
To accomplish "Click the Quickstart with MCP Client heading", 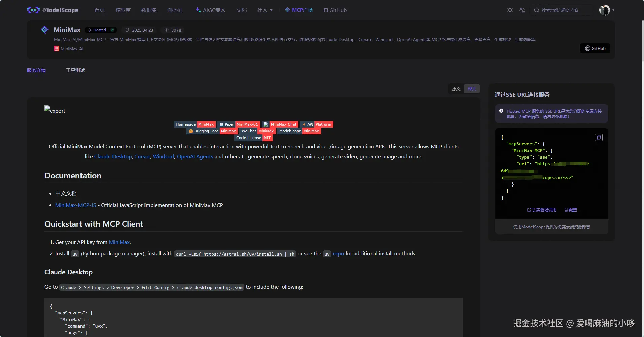I will 94,224.
